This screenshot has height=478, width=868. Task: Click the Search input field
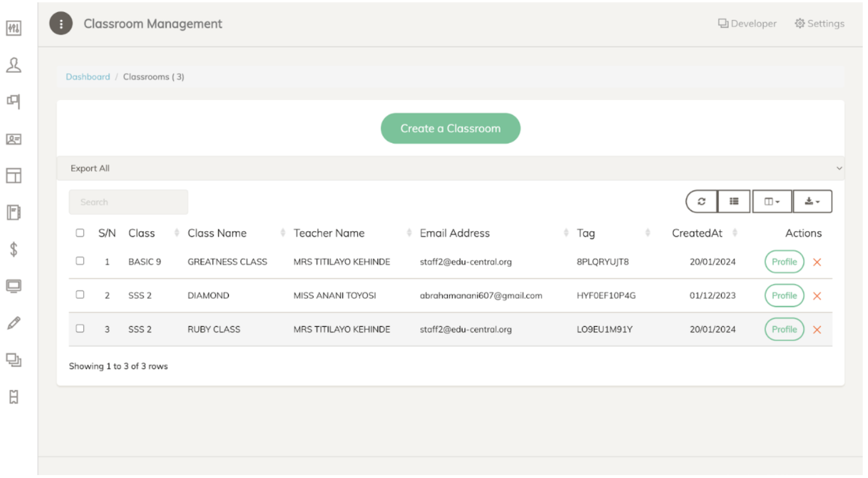pyautogui.click(x=128, y=202)
